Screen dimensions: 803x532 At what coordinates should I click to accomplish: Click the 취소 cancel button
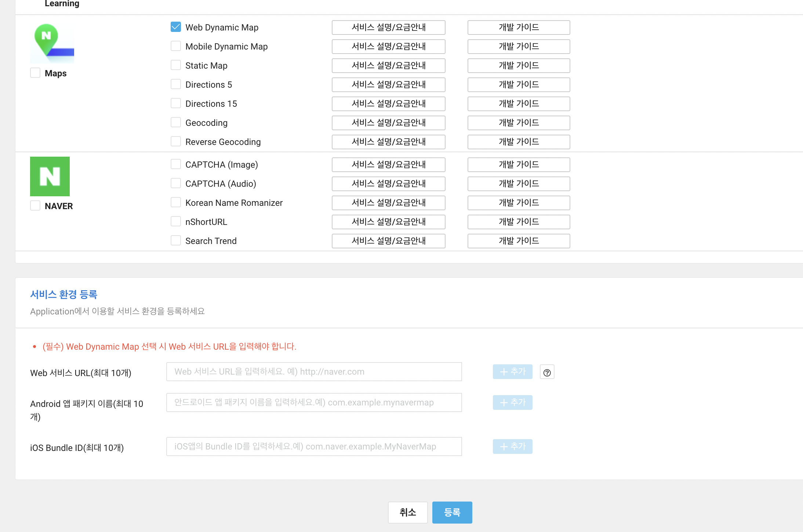click(x=408, y=512)
